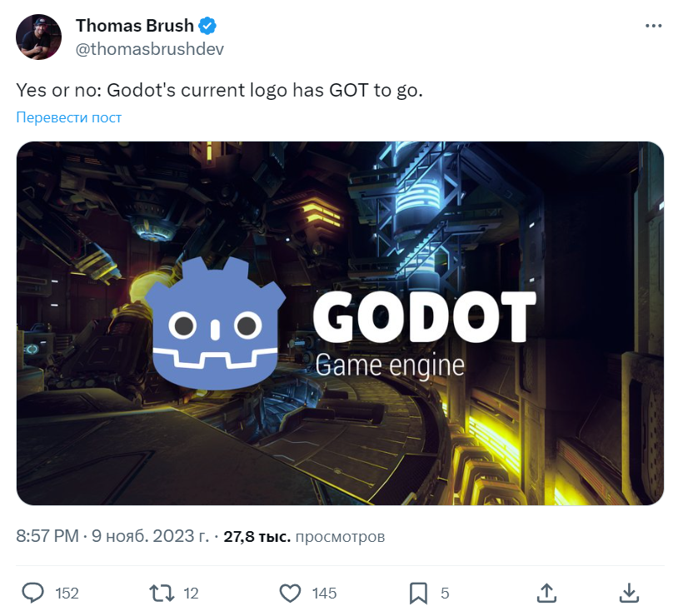Click the Thomas Brush display name

[x=135, y=26]
